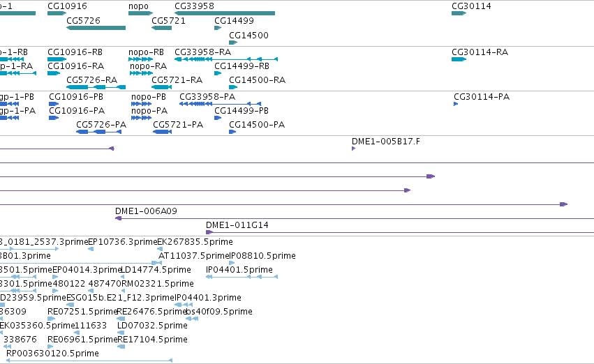The image size is (594, 364).
Task: Click the IP08810.5prime EST marker
Action: [x=232, y=263]
